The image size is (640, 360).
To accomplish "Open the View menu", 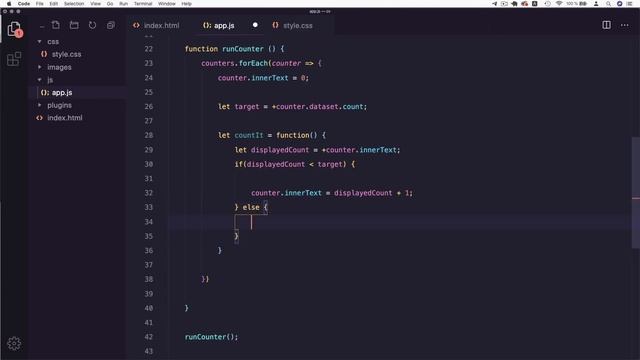I will point(96,4).
